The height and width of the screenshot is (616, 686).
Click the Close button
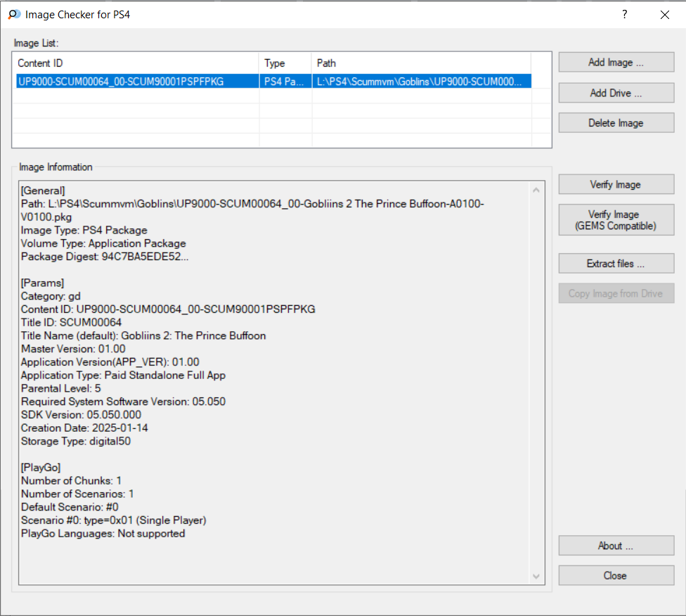pos(616,575)
